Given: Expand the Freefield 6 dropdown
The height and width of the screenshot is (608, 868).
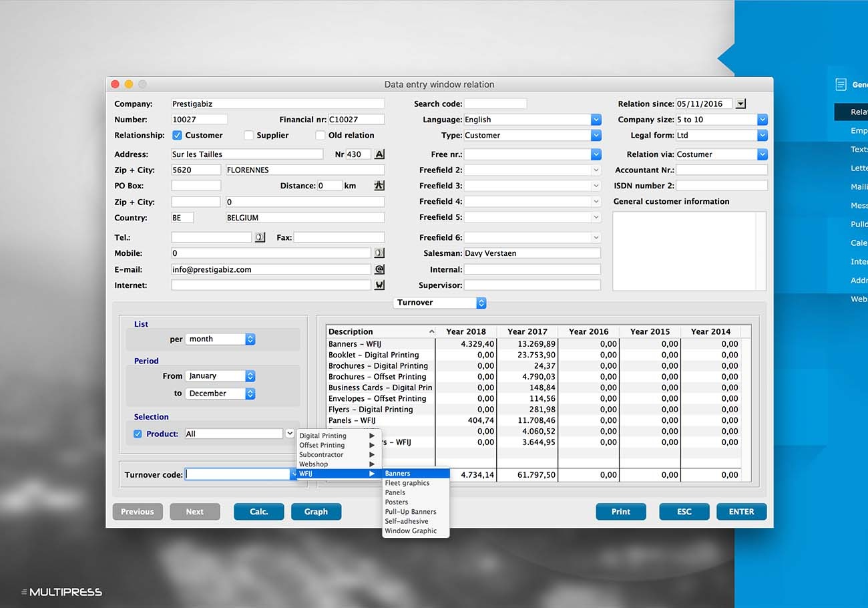Looking at the screenshot, I should pos(596,237).
